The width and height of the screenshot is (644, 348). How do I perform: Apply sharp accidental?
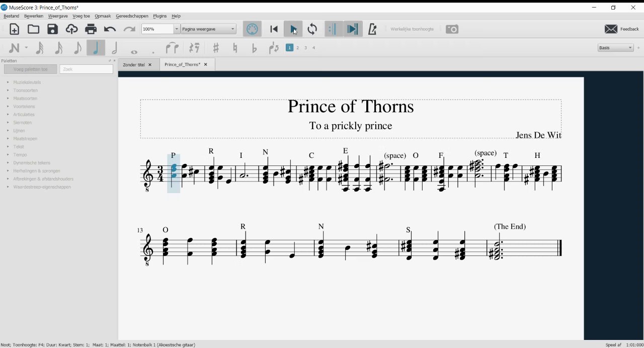click(x=216, y=48)
